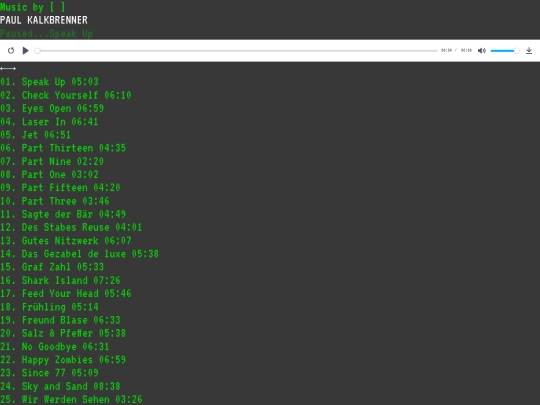Play track 23. Since 77
Screen dimensions: 540x405
point(49,373)
